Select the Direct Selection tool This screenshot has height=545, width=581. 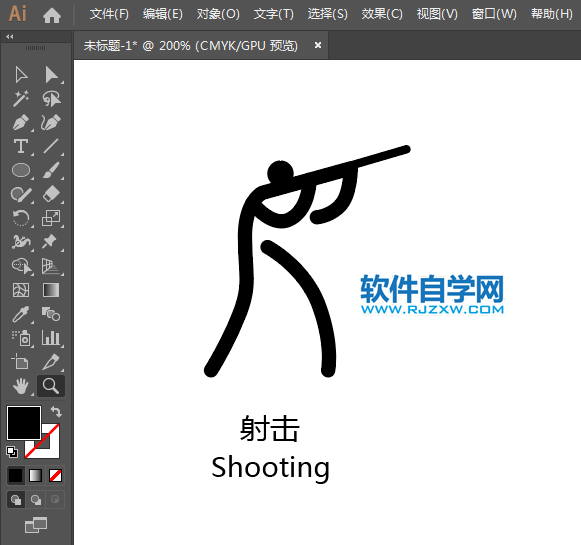[x=51, y=75]
